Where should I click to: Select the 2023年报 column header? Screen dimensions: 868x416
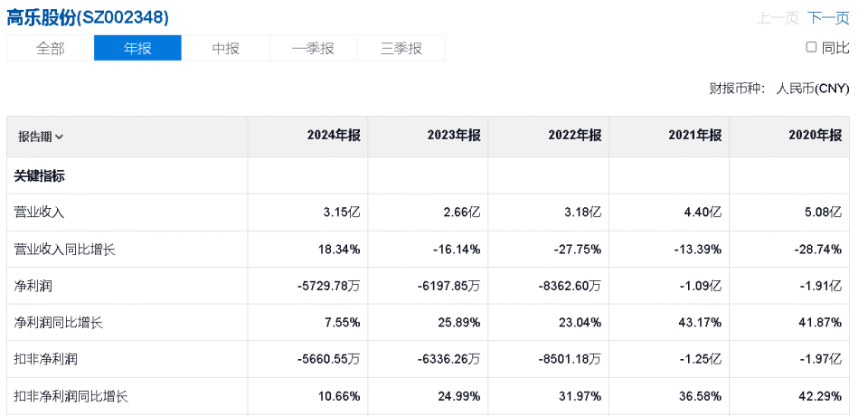tap(454, 136)
